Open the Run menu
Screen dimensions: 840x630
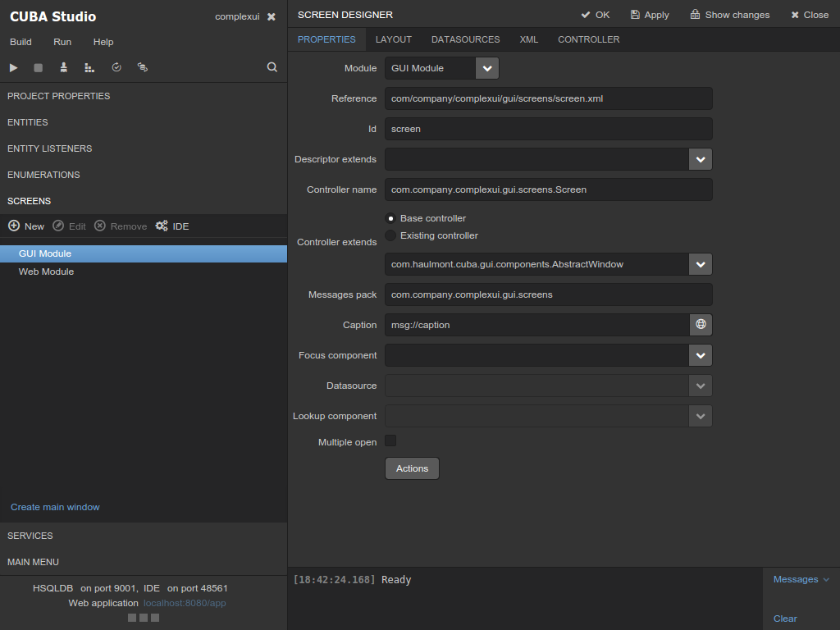pos(62,42)
